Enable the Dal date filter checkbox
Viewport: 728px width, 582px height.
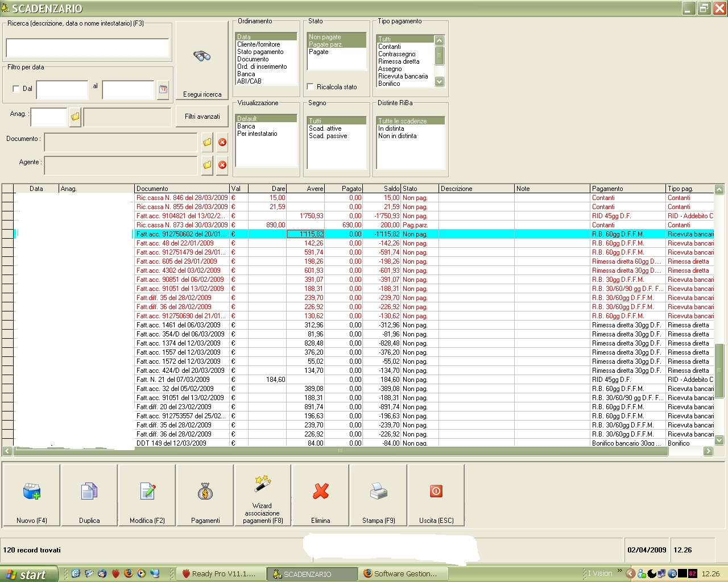[16, 89]
